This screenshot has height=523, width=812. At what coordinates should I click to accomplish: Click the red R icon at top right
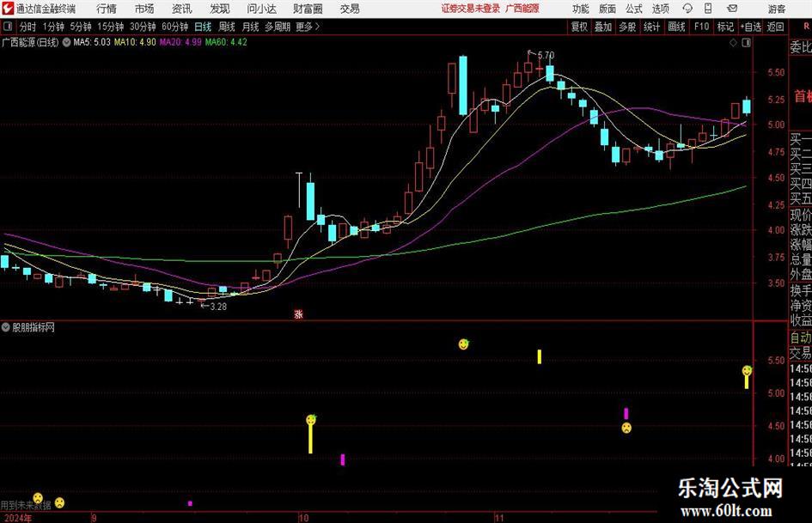tap(806, 26)
